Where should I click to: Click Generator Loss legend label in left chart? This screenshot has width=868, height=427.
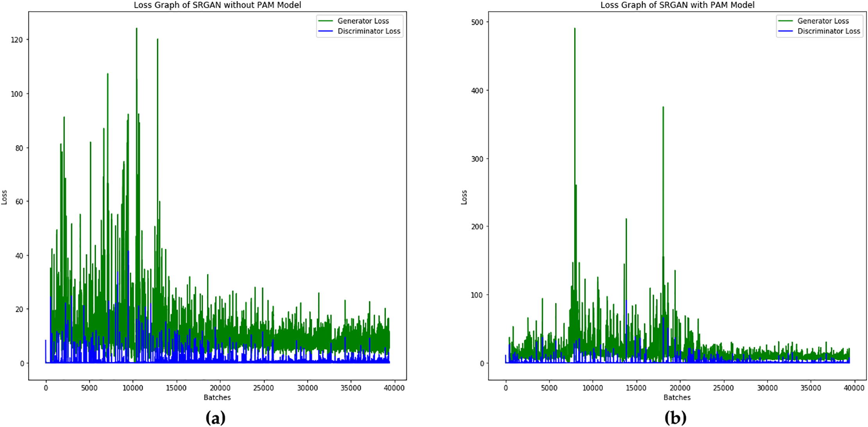(x=363, y=21)
